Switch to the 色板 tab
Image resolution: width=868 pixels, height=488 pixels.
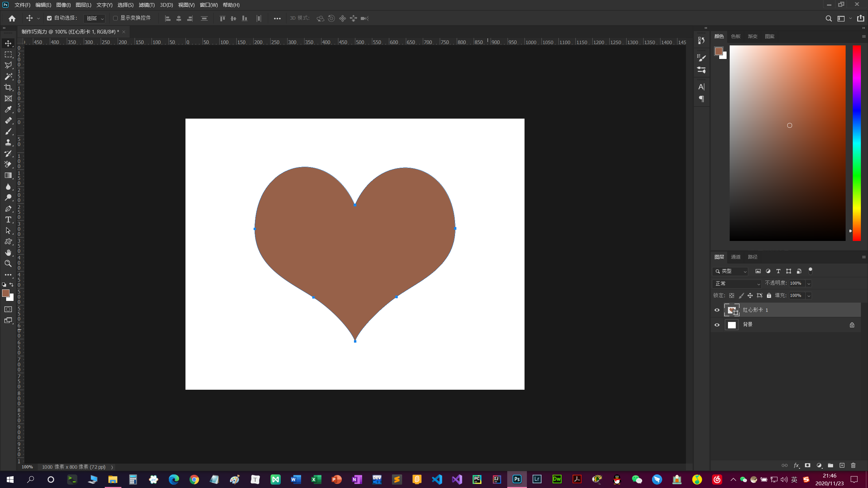click(736, 36)
